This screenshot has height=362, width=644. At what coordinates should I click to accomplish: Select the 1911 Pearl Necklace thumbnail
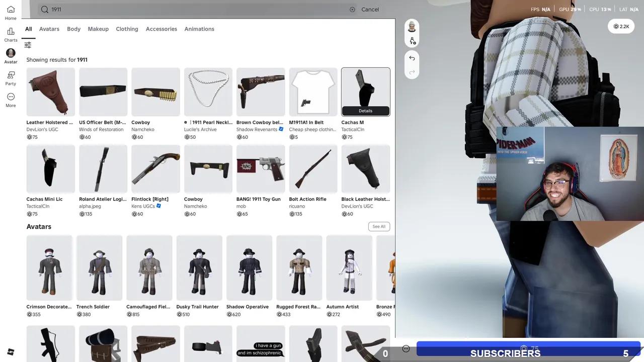click(208, 92)
